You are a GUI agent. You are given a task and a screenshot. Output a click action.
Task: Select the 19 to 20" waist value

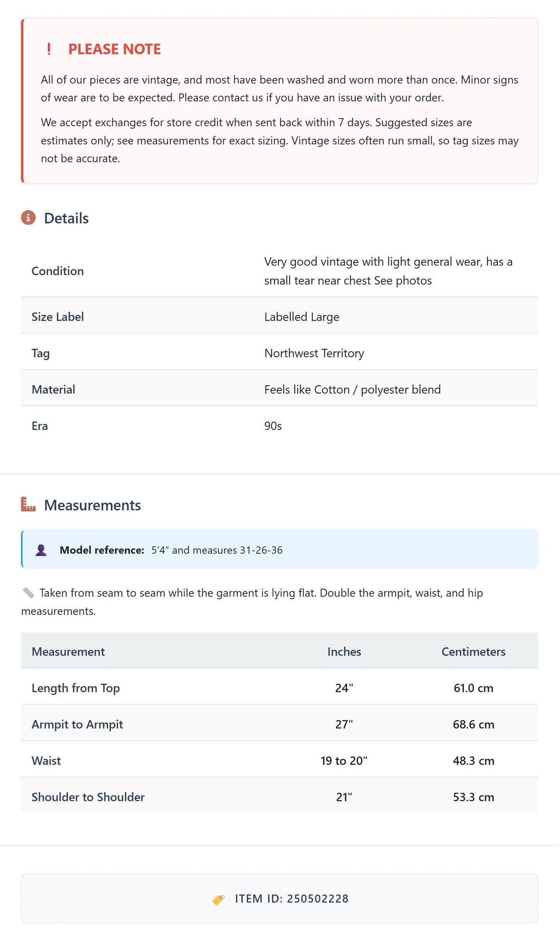(x=344, y=760)
